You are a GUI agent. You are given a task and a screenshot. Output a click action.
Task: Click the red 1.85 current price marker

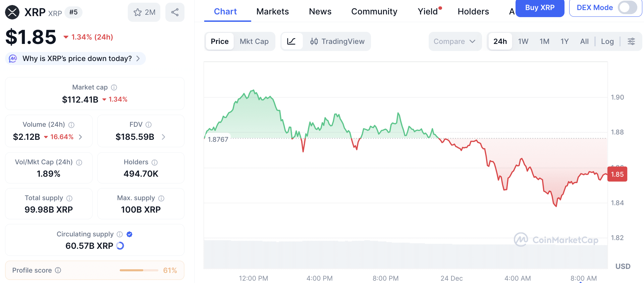click(x=617, y=174)
